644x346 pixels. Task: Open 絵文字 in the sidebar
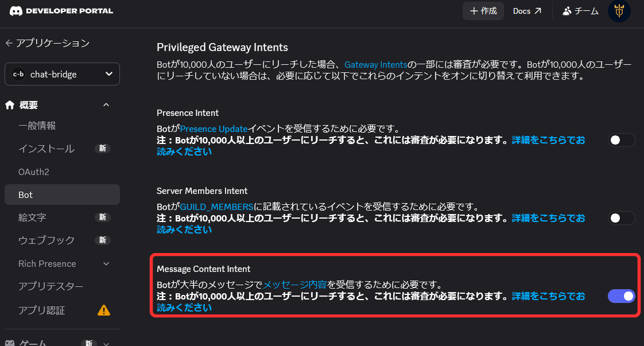click(x=32, y=217)
